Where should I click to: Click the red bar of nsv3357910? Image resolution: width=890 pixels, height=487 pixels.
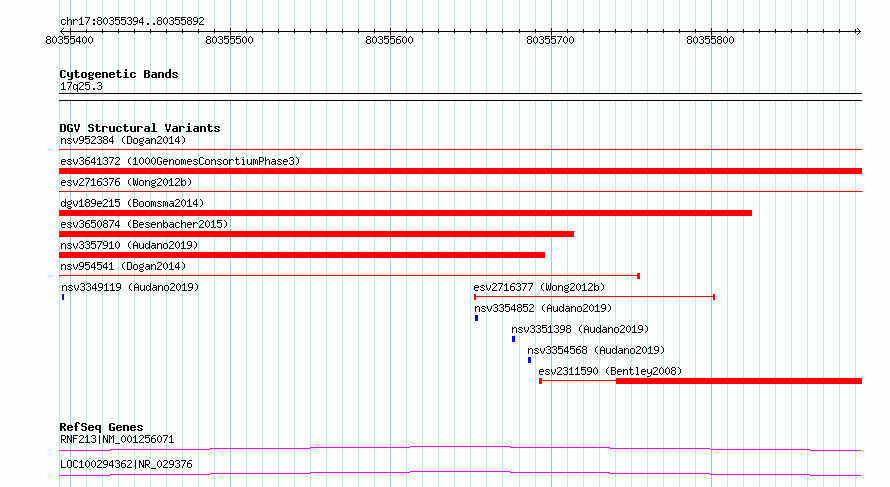302,255
